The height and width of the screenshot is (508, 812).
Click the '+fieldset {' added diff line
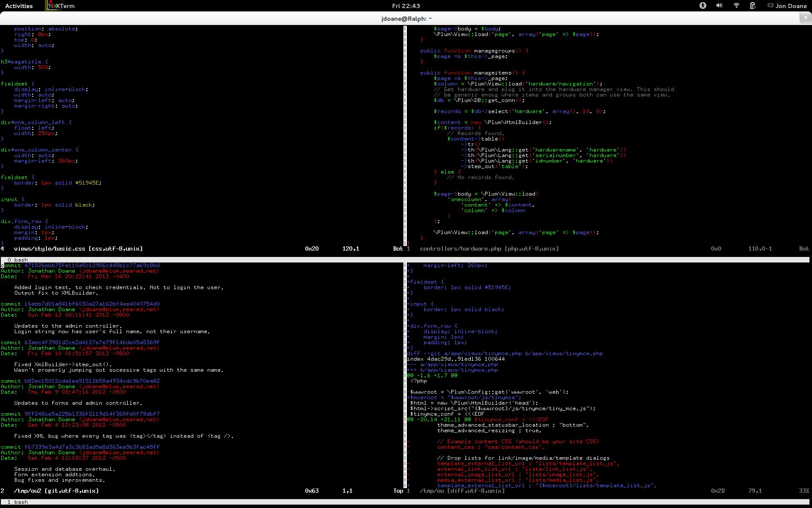425,282
